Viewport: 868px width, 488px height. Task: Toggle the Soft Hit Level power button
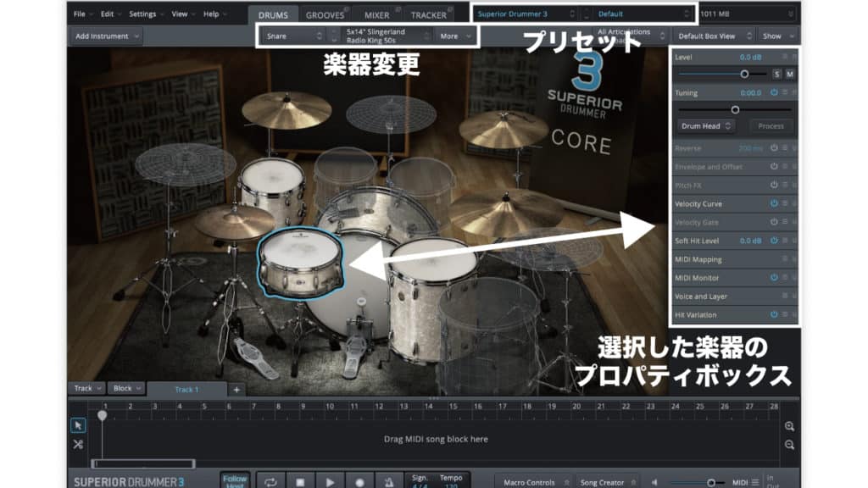pyautogui.click(x=774, y=240)
